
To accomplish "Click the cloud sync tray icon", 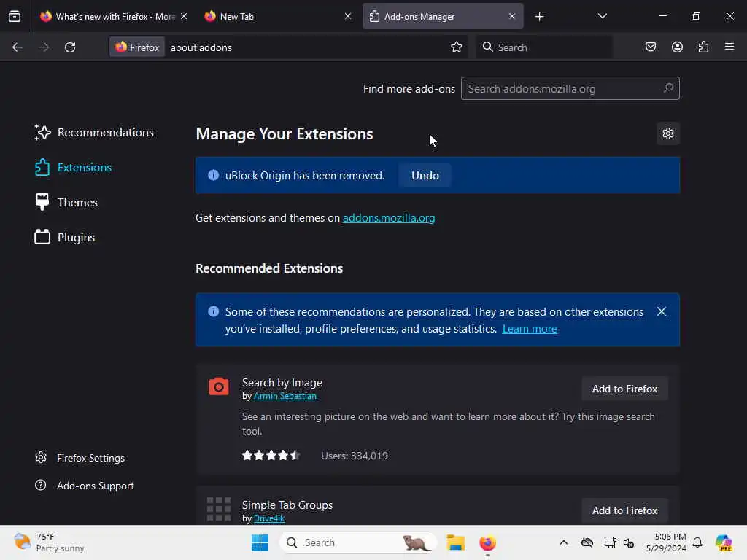I will coord(587,542).
